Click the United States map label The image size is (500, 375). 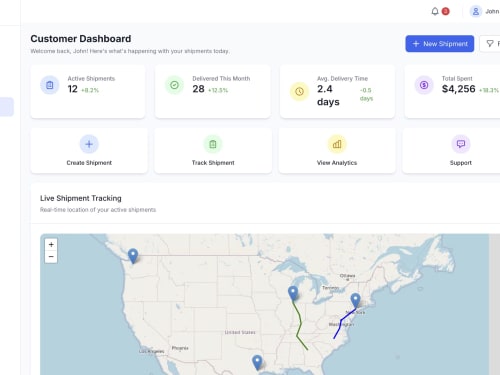click(240, 332)
